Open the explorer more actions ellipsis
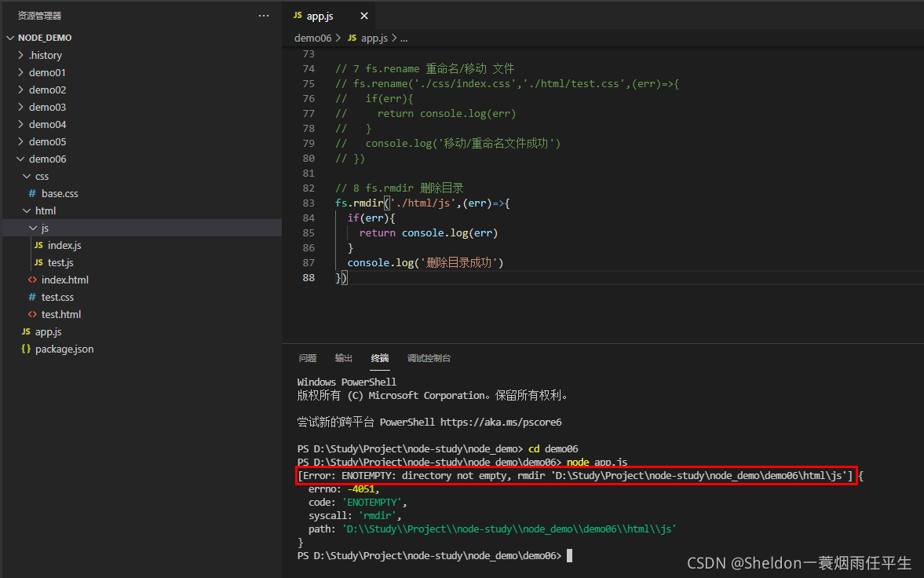 click(264, 16)
